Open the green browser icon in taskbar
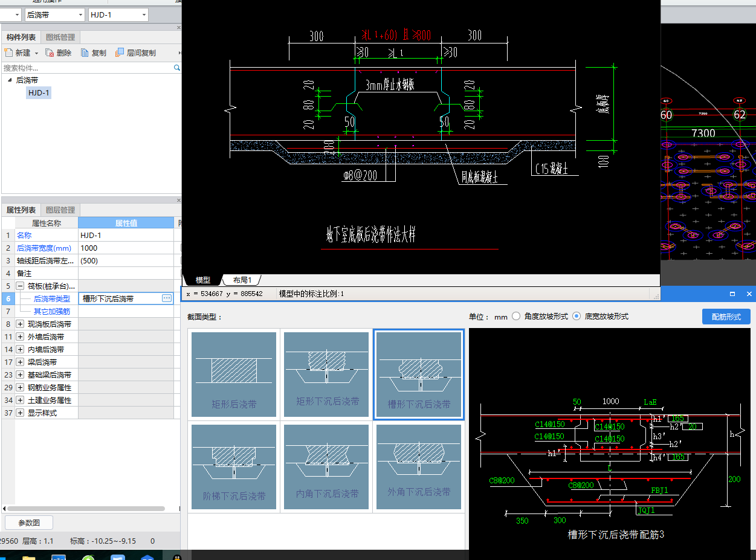 (89, 557)
